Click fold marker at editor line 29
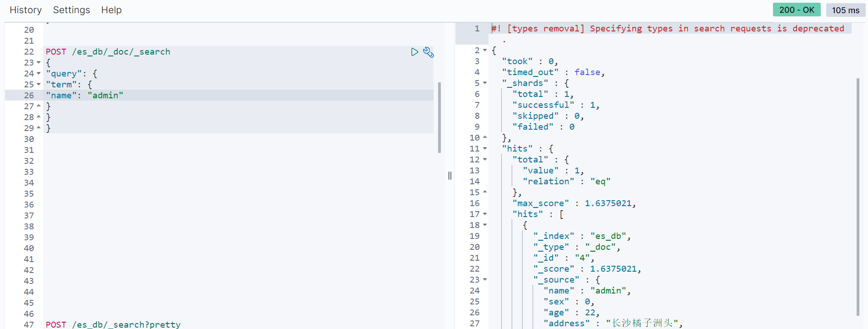Viewport: 868px width, 329px height. [39, 128]
